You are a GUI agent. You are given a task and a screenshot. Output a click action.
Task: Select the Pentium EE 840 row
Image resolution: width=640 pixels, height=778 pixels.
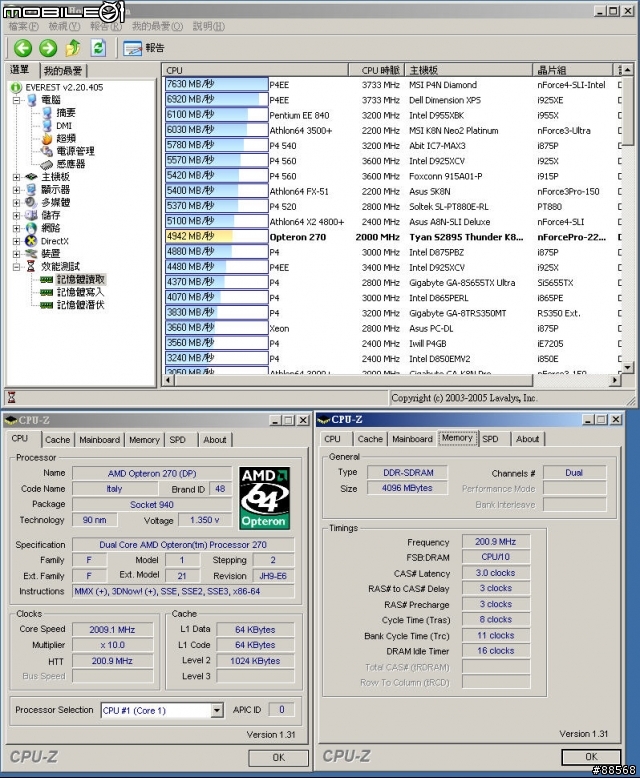(391, 115)
